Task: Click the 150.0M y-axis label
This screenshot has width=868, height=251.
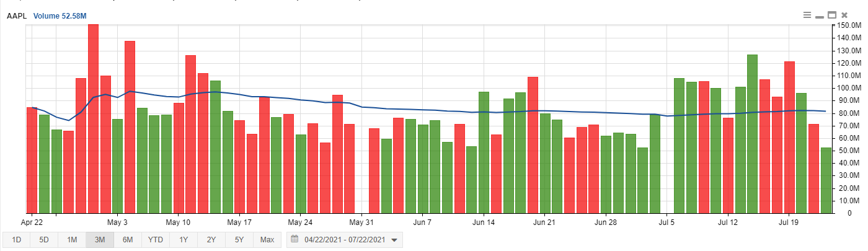Action: point(849,25)
